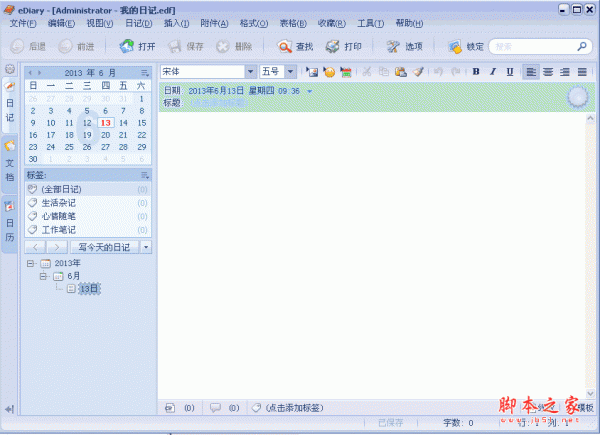Open comments bubble icon in bottom bar

(x=215, y=408)
